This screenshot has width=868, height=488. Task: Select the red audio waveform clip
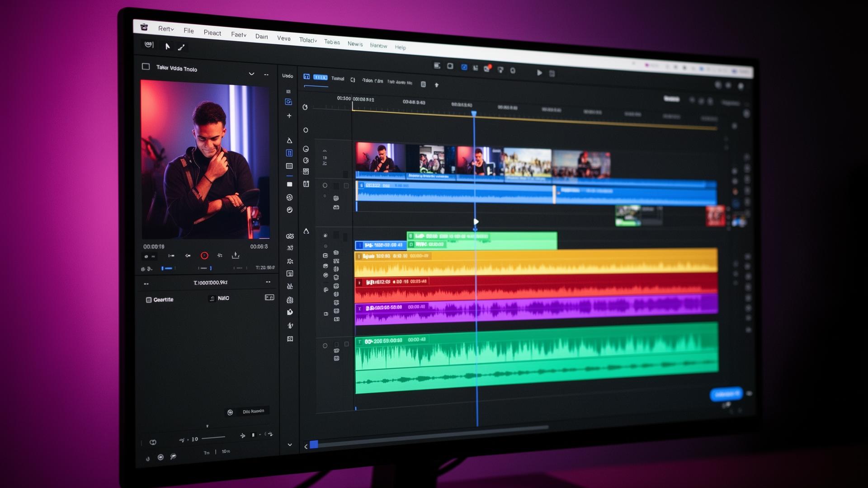pyautogui.click(x=536, y=288)
